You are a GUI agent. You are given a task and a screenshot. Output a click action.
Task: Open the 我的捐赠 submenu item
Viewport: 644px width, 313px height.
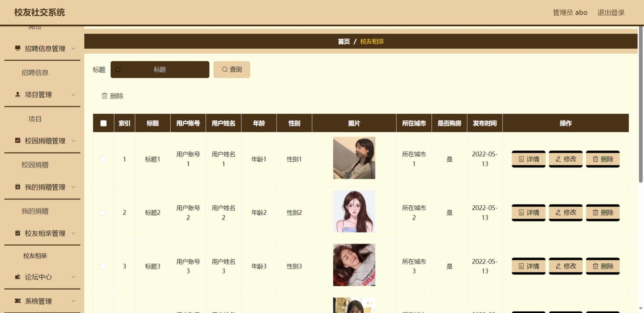tap(35, 211)
